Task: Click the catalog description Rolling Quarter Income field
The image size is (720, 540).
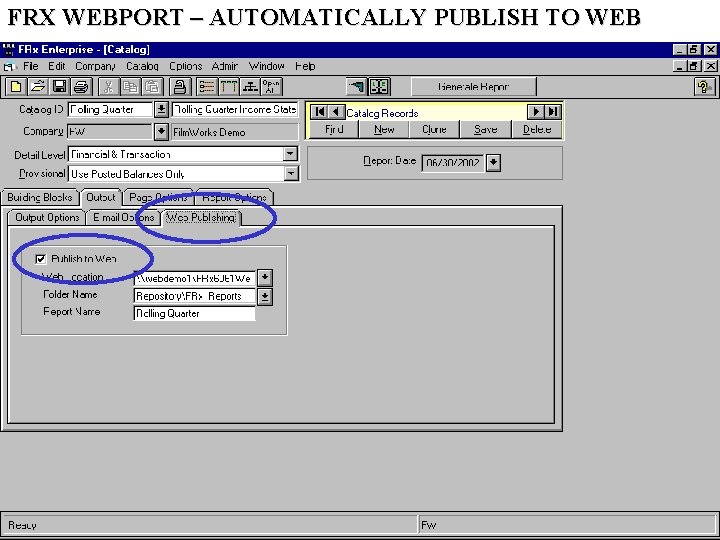Action: pos(235,109)
